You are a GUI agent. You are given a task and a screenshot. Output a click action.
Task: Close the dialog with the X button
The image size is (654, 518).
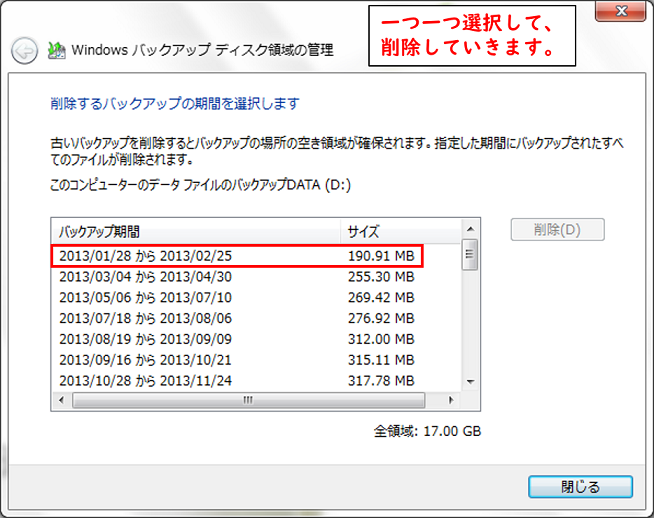(x=620, y=11)
